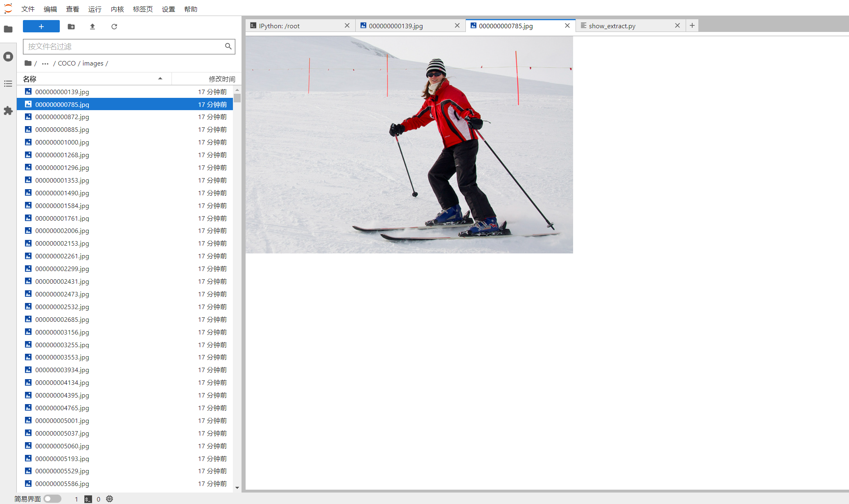Click the new launcher plus button
Screen dimensions: 849x504
point(41,26)
